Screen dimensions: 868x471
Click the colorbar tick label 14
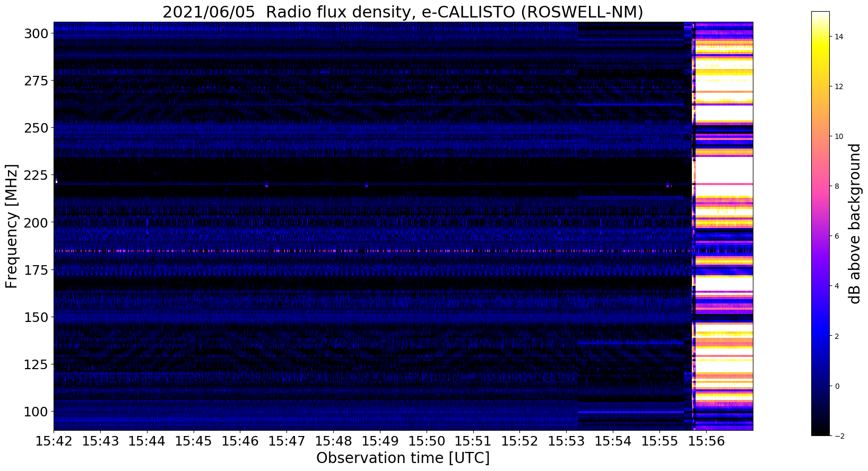(840, 37)
